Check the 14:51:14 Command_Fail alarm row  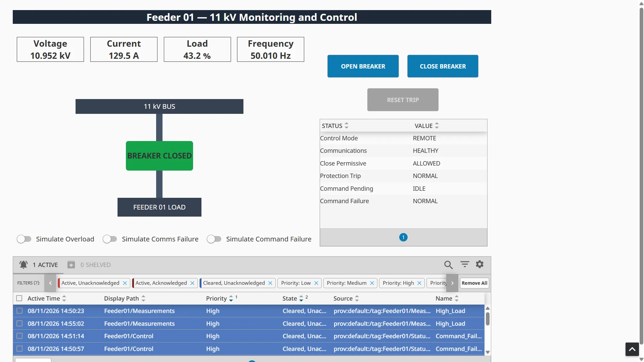tap(19, 336)
